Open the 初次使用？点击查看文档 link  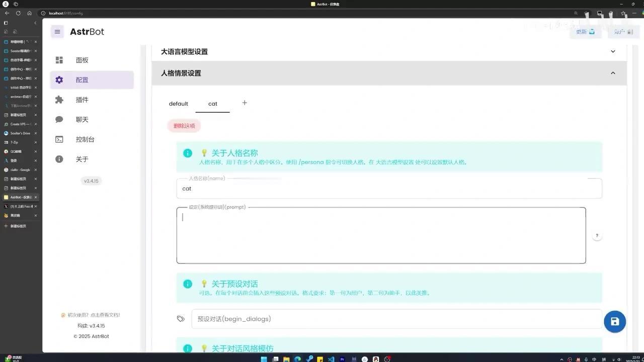[91, 315]
